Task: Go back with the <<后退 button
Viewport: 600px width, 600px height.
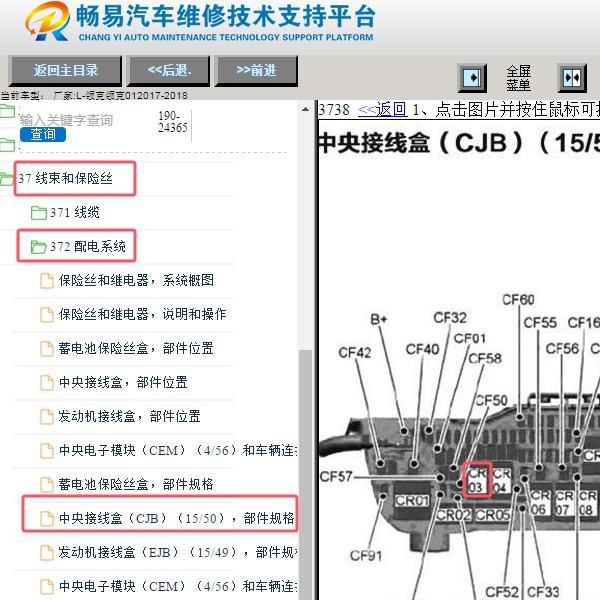Action: 169,70
